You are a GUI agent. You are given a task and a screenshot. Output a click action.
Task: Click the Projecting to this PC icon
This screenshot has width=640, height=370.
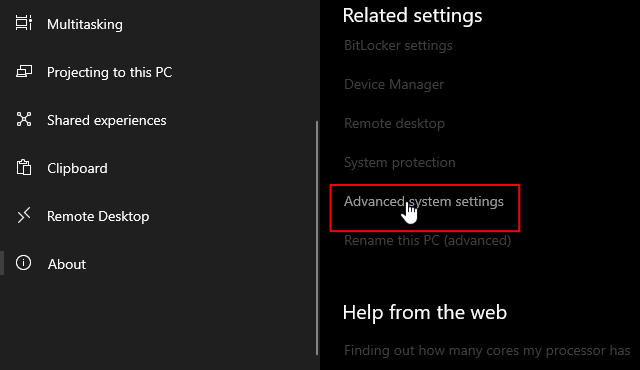click(x=24, y=71)
